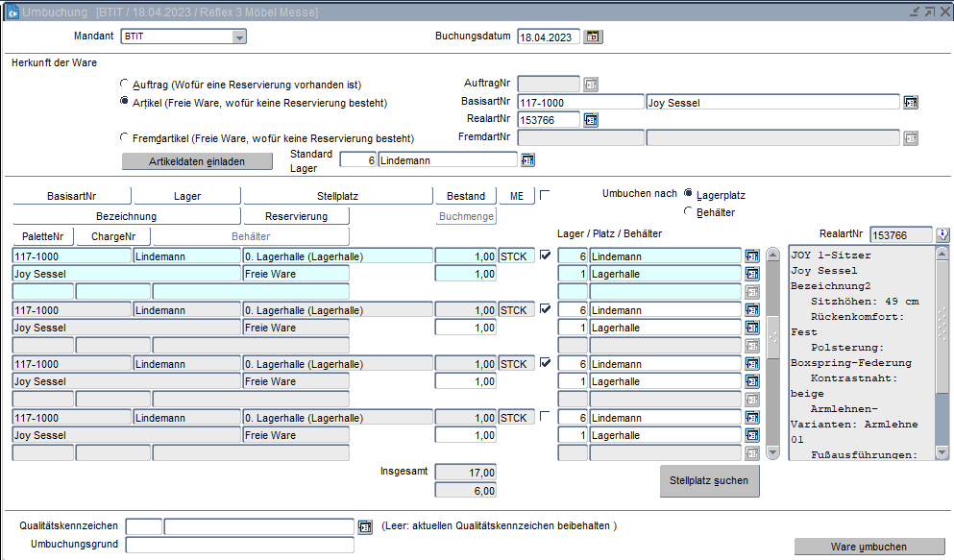Sort by the Stellplatz column header
Screen dimensions: 954x560
(x=337, y=196)
